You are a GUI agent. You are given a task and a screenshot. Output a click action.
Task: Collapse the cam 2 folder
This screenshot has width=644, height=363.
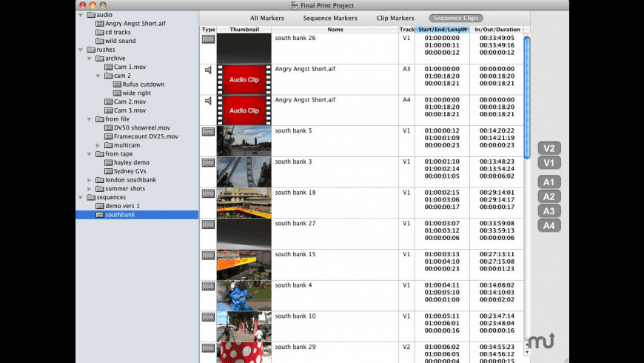coord(98,76)
